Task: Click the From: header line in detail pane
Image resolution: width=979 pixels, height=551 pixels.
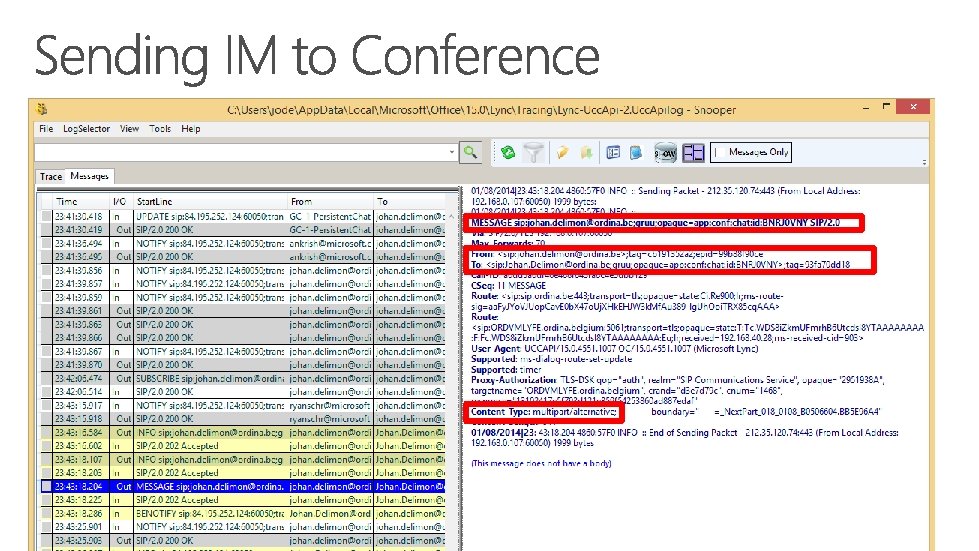Action: 617,254
